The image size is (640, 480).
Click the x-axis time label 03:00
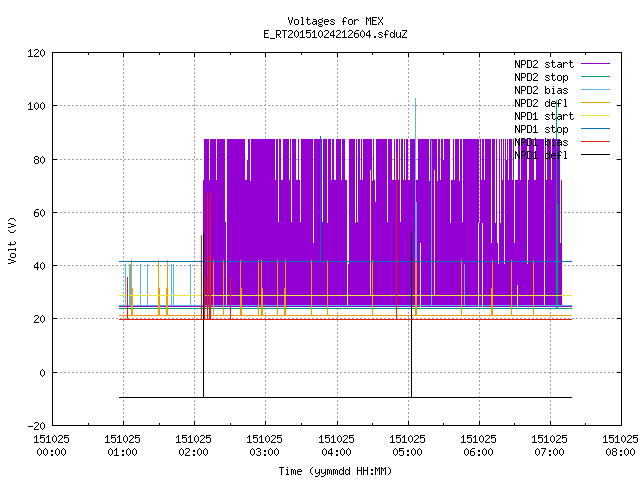[264, 452]
